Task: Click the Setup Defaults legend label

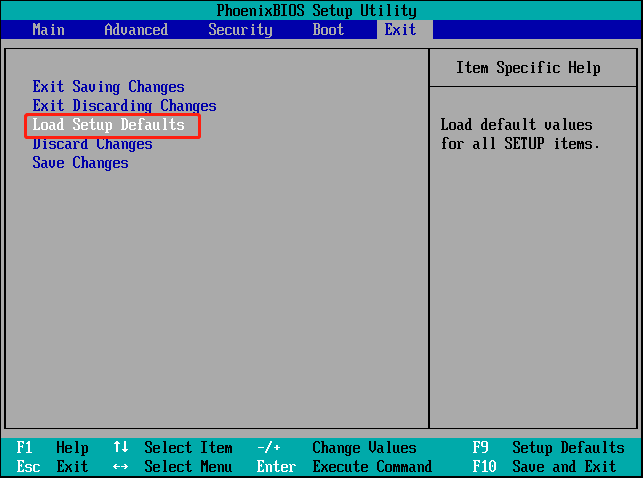Action: click(x=568, y=448)
